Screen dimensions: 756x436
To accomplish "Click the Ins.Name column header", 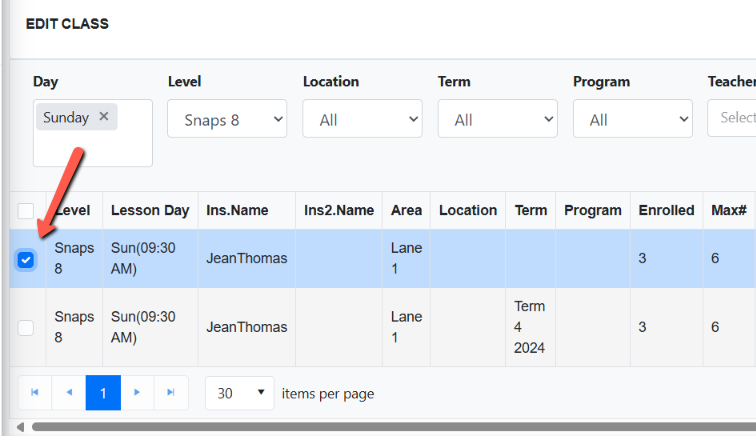I will coord(237,210).
